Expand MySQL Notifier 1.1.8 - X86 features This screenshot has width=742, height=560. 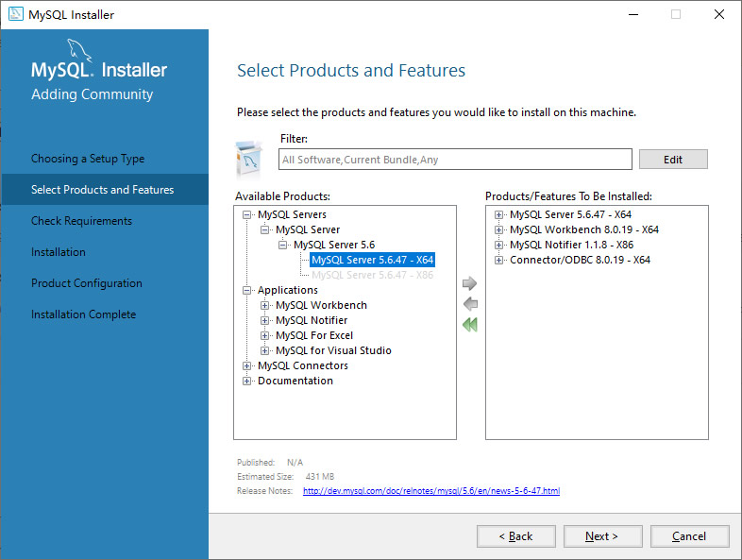498,246
